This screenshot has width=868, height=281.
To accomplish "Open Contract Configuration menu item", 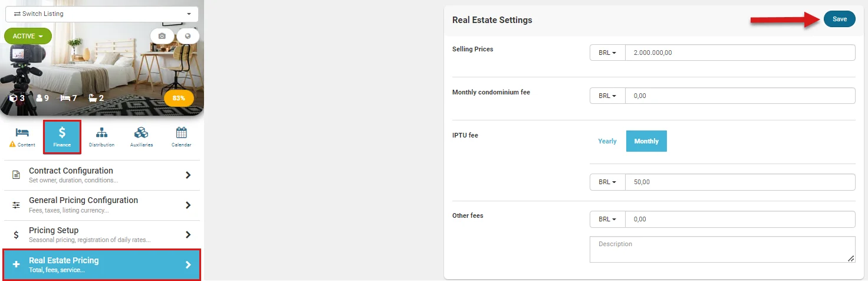I will pyautogui.click(x=102, y=175).
